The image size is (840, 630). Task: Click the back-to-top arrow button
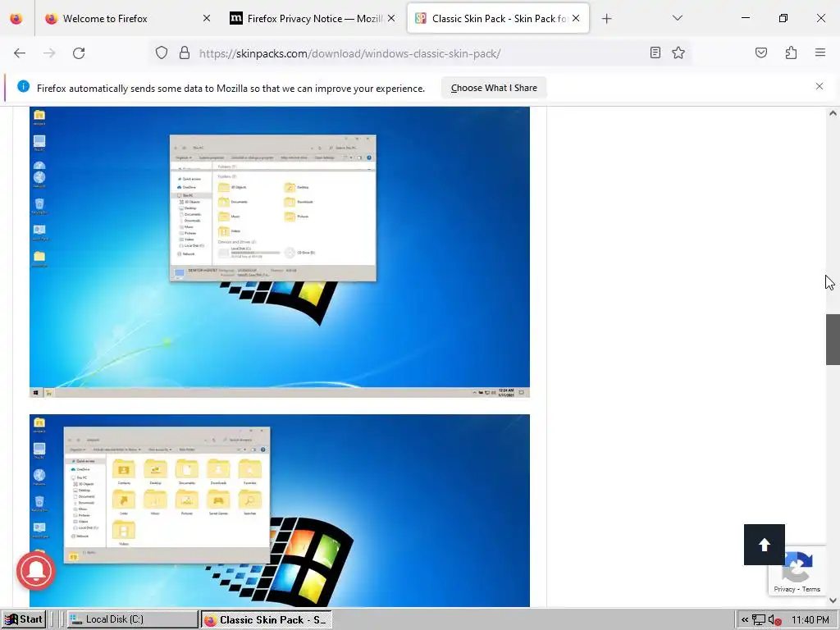764,545
